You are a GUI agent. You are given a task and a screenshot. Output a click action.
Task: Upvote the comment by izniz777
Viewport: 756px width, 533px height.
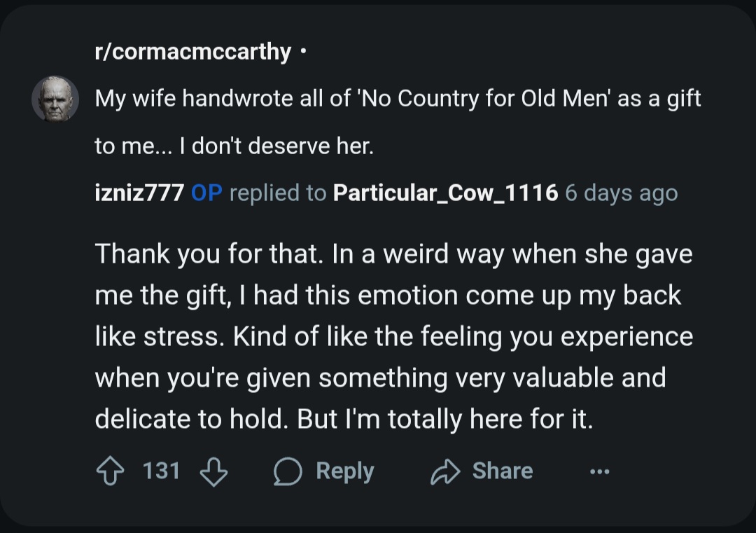(110, 471)
